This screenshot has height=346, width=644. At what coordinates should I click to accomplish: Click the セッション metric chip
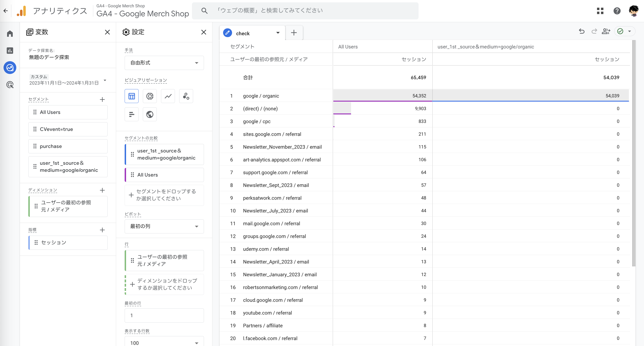tap(68, 242)
